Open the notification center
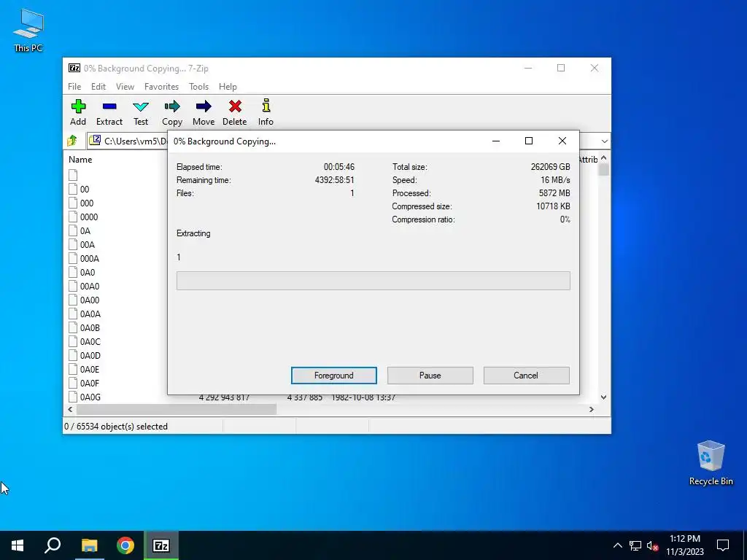This screenshot has width=747, height=560. (723, 545)
